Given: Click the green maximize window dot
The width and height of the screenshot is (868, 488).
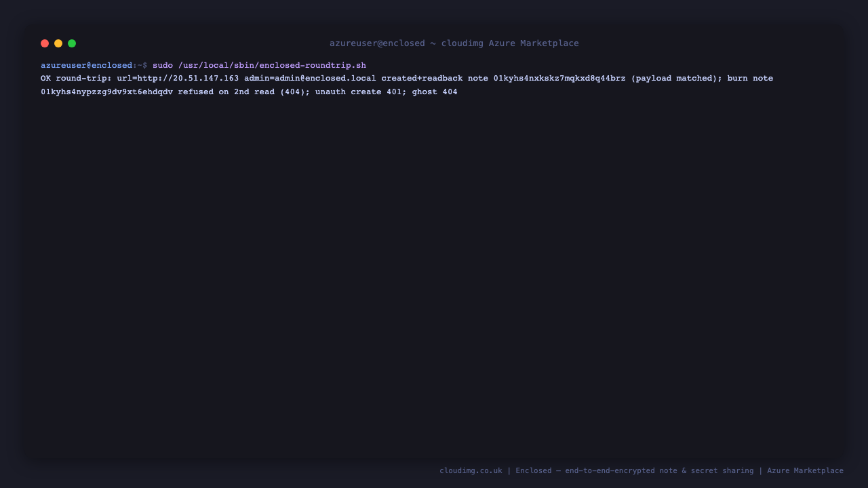Looking at the screenshot, I should click(x=72, y=43).
